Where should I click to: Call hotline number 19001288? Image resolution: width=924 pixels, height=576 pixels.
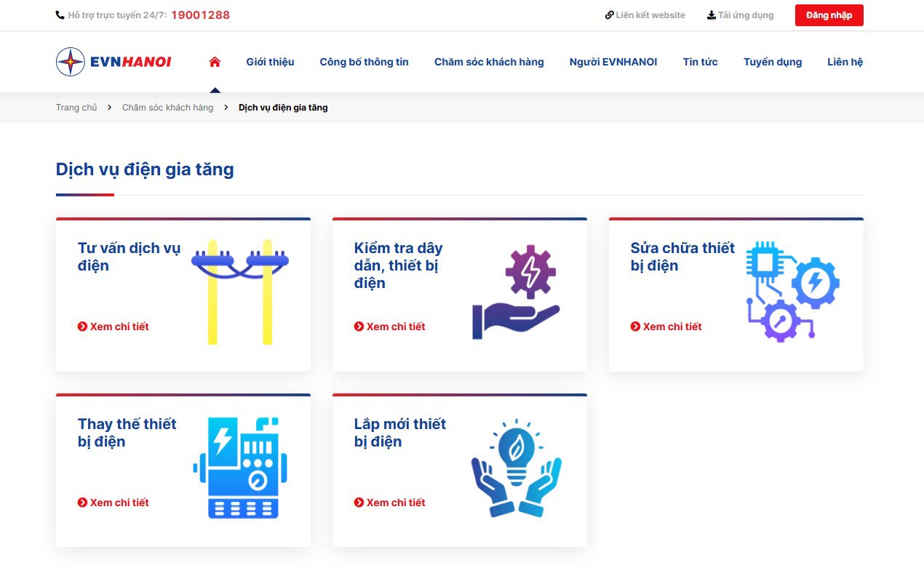pyautogui.click(x=200, y=15)
